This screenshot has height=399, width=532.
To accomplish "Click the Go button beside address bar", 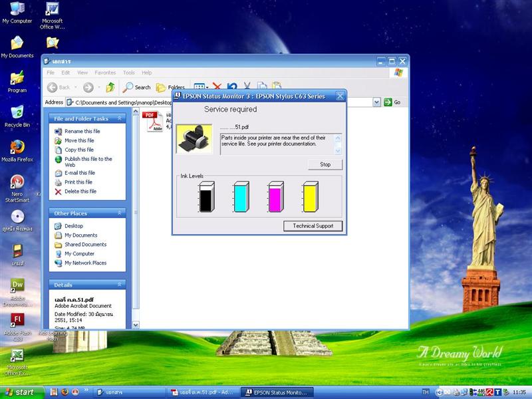I will (392, 102).
